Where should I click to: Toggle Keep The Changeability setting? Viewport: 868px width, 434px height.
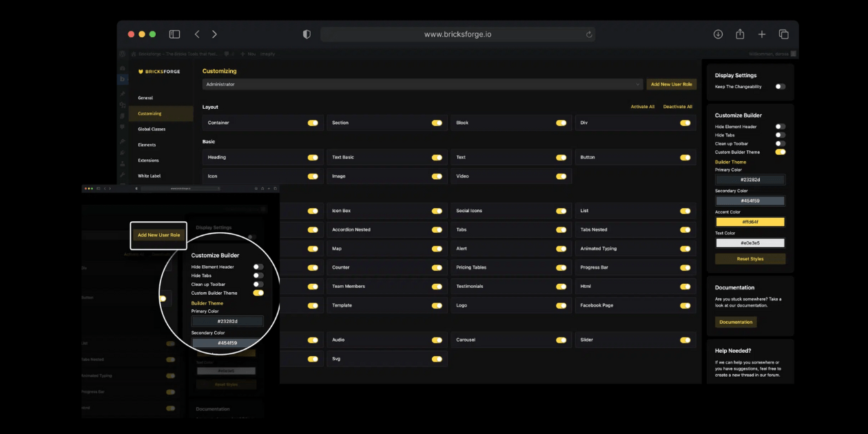coord(782,86)
